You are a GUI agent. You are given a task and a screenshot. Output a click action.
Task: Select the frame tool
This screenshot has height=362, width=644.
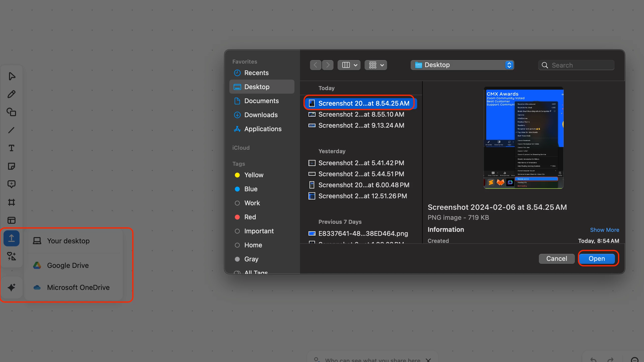[x=12, y=202]
